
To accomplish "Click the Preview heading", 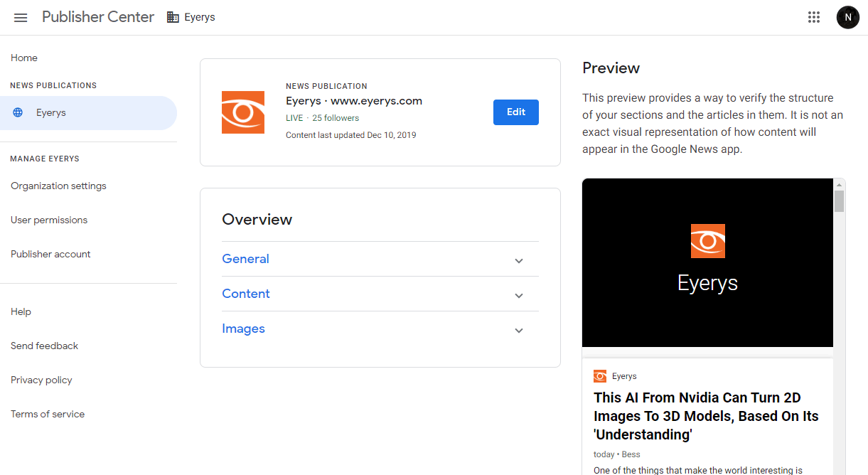I will click(x=611, y=68).
